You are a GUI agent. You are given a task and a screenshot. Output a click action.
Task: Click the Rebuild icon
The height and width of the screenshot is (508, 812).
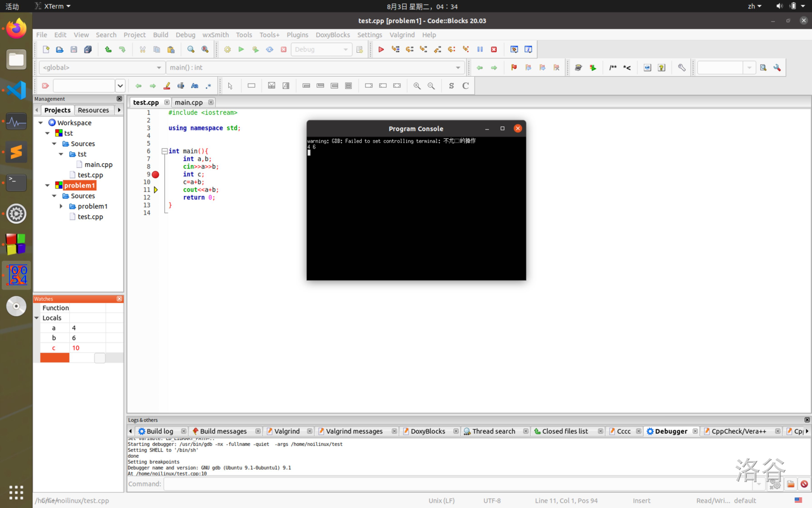coord(270,49)
